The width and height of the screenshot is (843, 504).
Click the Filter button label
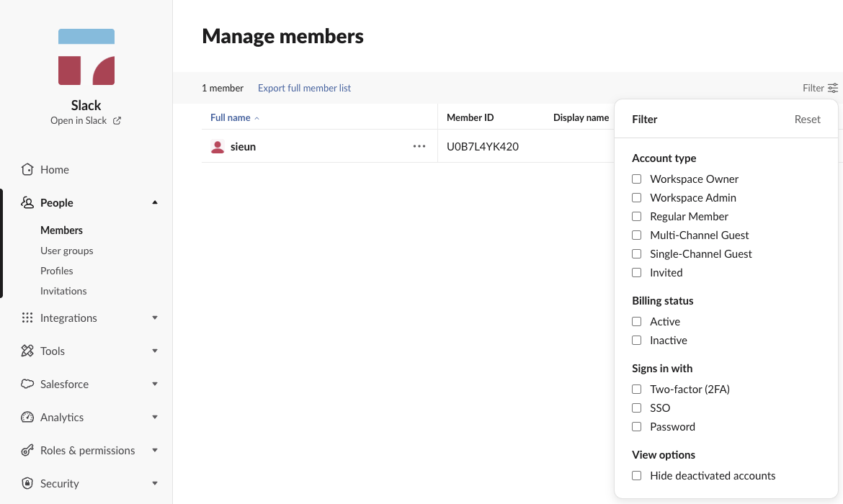click(813, 88)
